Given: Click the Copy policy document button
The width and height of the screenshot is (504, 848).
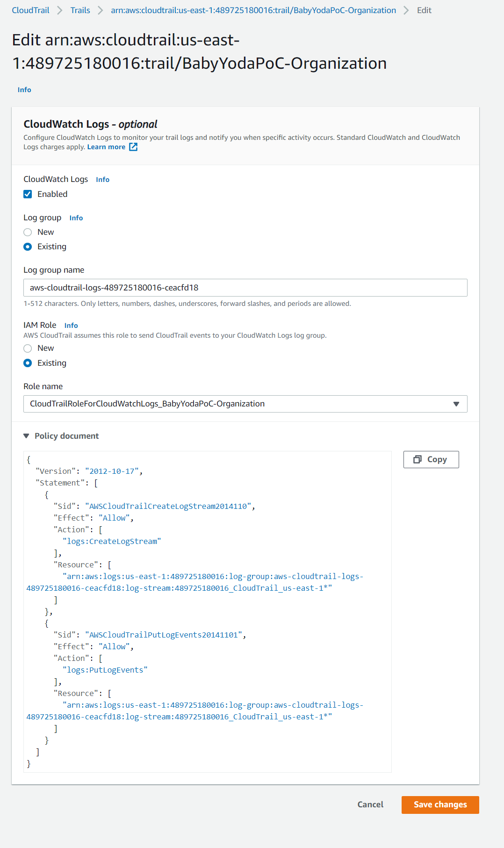Looking at the screenshot, I should point(431,459).
